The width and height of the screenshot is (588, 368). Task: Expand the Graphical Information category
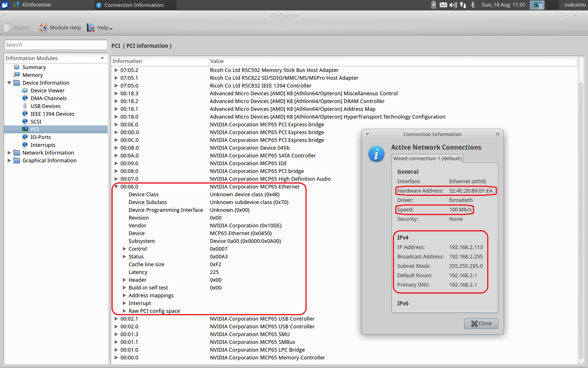9,160
